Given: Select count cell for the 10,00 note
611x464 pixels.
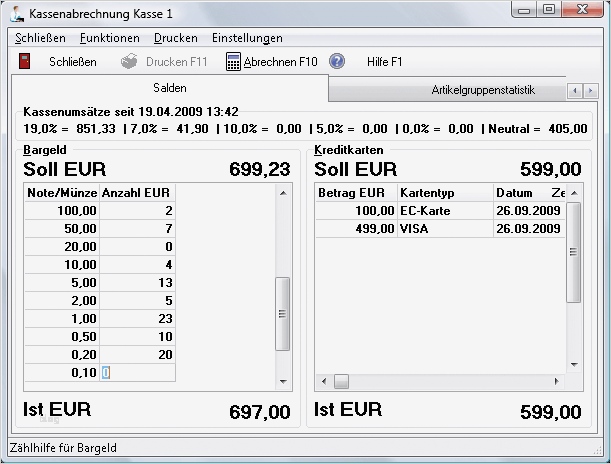Looking at the screenshot, I should [x=137, y=265].
